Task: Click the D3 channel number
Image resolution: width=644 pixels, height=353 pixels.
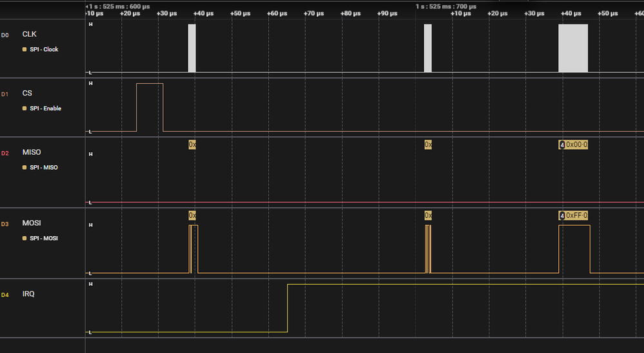Action: 5,225
